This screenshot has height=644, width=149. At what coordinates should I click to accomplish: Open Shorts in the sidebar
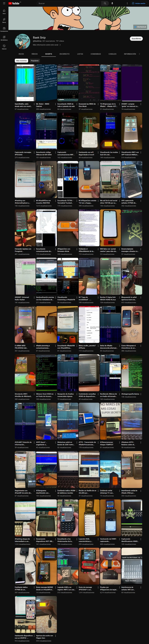4,20
